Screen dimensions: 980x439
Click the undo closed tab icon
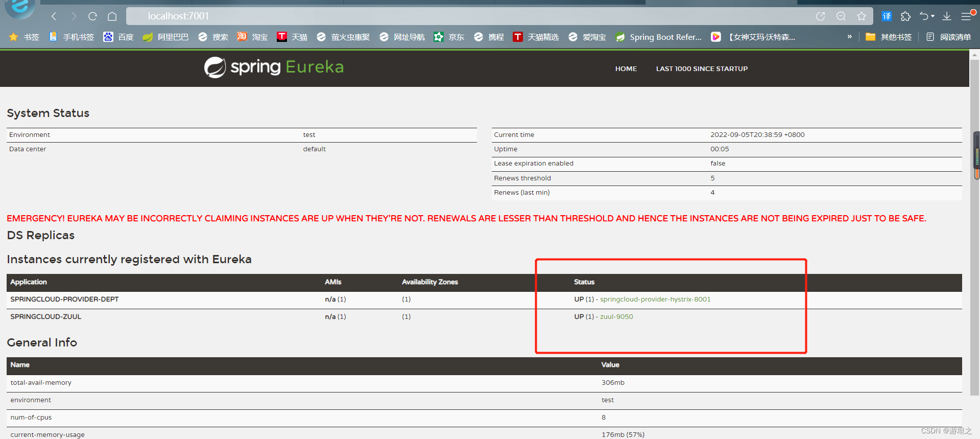924,16
